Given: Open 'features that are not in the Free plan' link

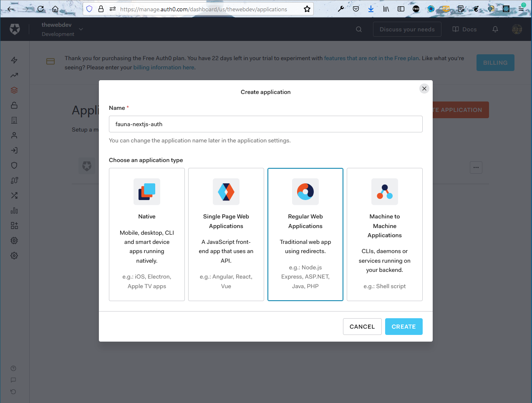Looking at the screenshot, I should 371,58.
